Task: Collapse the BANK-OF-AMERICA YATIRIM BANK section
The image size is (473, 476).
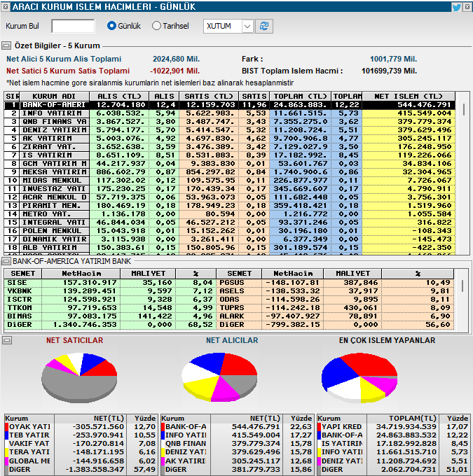Action: (x=6, y=261)
